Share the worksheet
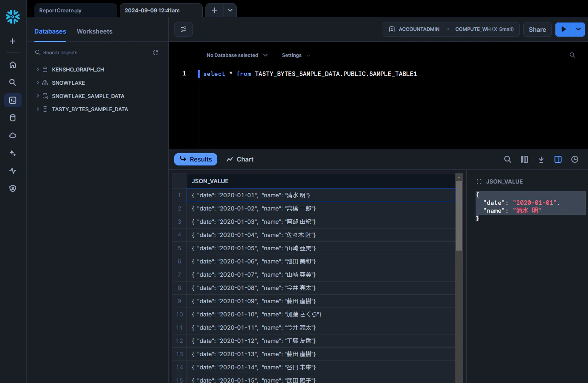The image size is (588, 383). (537, 30)
